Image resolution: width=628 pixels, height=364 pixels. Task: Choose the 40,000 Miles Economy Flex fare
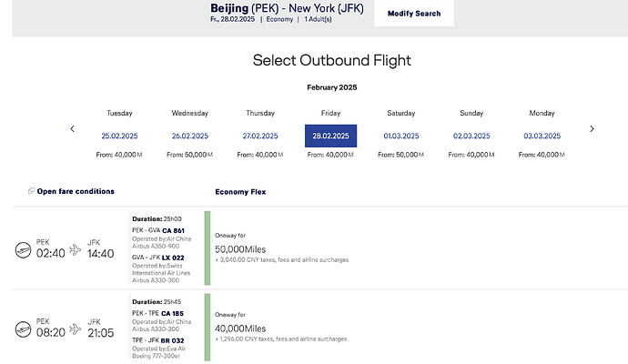point(242,328)
